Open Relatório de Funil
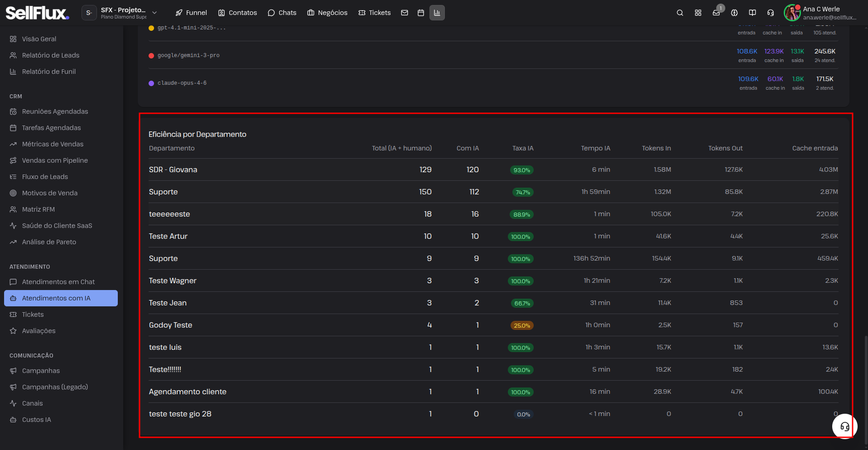868x450 pixels. (x=61, y=72)
